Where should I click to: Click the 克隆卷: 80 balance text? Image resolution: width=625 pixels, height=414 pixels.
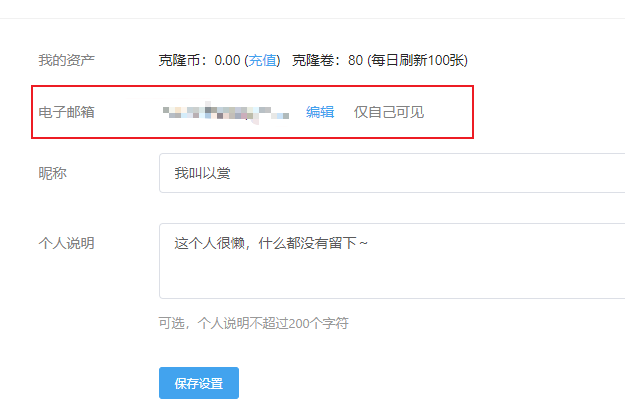327,60
